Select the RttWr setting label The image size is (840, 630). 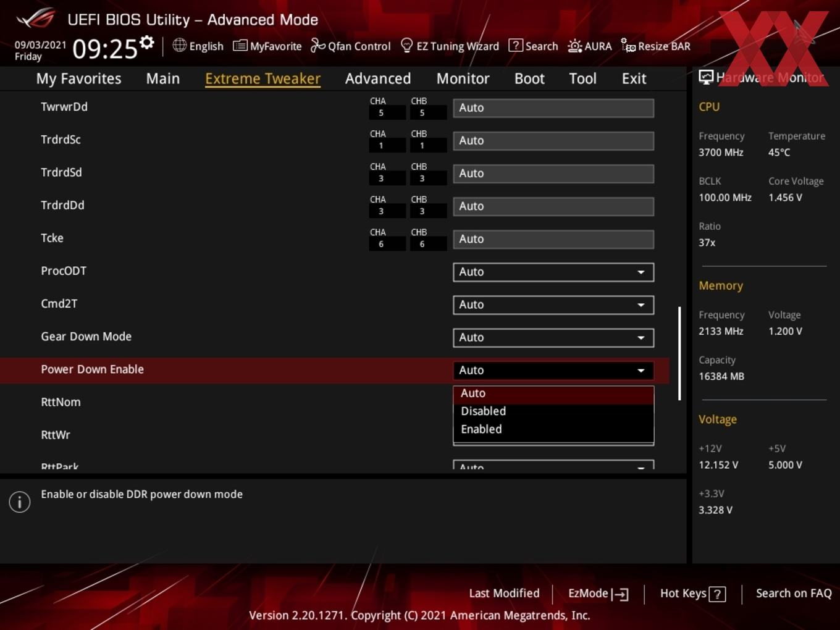[56, 435]
